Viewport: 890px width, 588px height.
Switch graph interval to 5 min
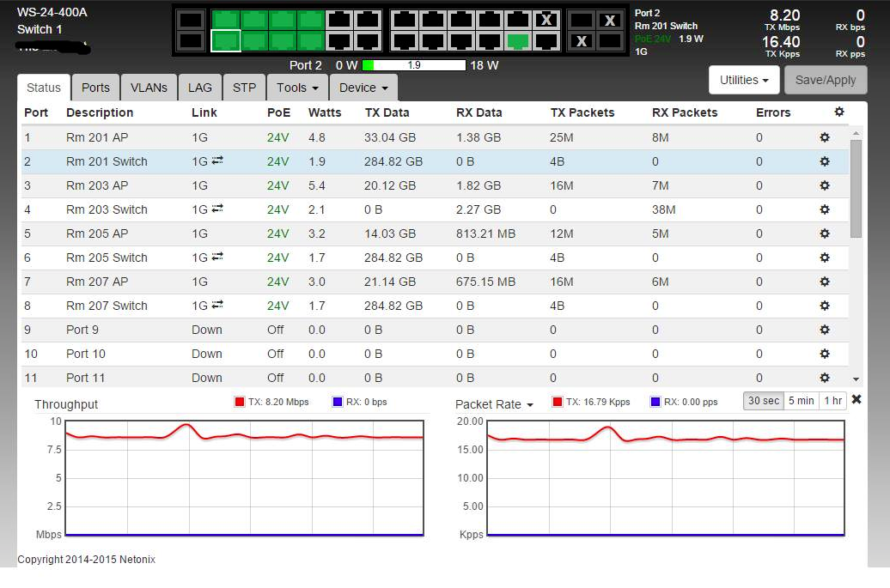click(801, 401)
